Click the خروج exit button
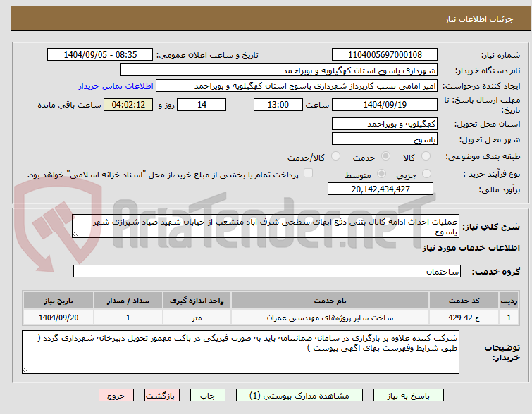This screenshot has width=532, height=414. click(x=116, y=396)
